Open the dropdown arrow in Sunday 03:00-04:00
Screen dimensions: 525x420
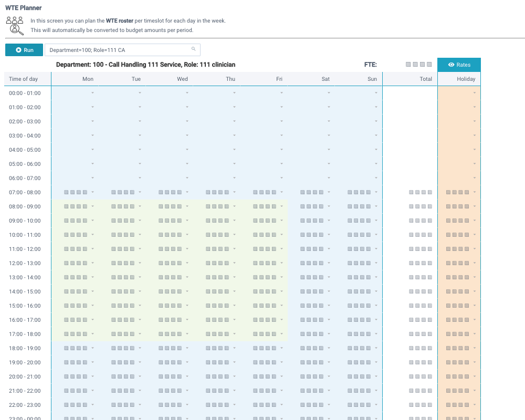coord(375,135)
